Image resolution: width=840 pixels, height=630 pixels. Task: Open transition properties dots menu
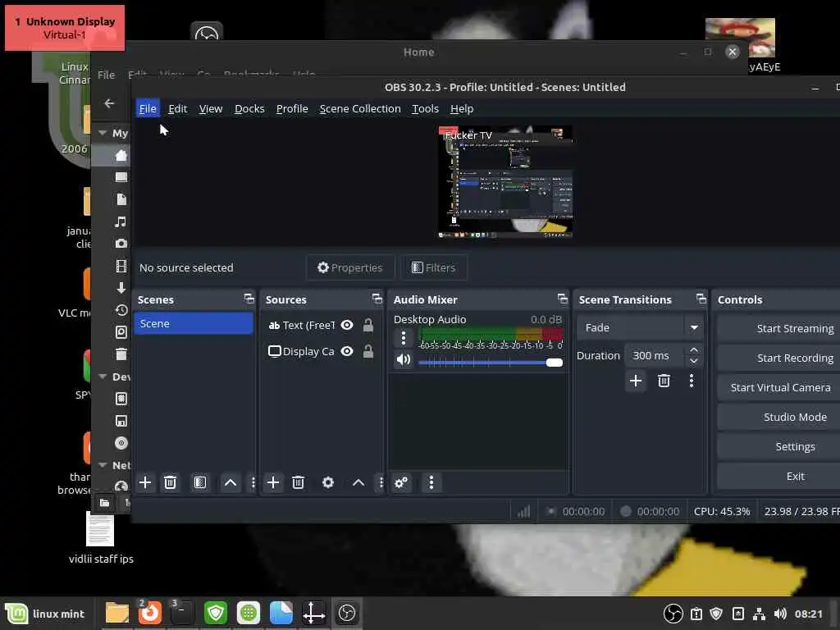pyautogui.click(x=692, y=381)
